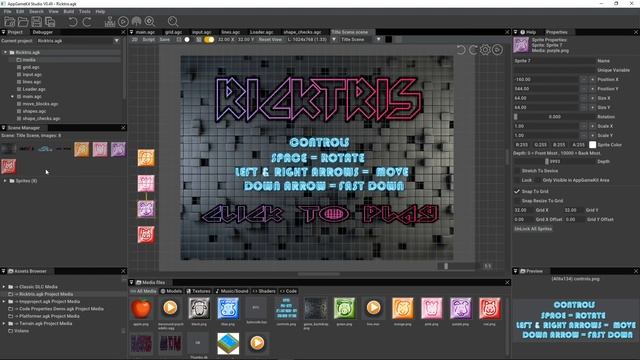Viewport: 640px width, 360px height.
Task: Adjust the Depth slider
Action: (x=554, y=162)
